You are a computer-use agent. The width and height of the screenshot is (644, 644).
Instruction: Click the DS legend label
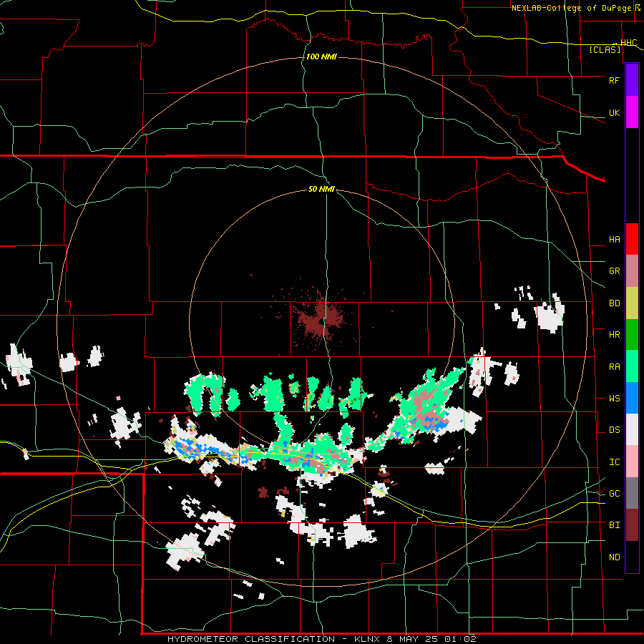(x=614, y=430)
